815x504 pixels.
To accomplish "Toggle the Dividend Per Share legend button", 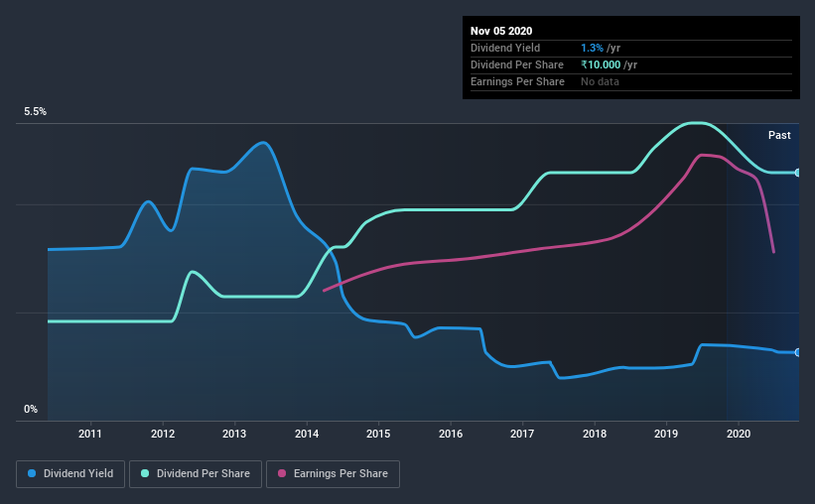I will click(x=196, y=474).
